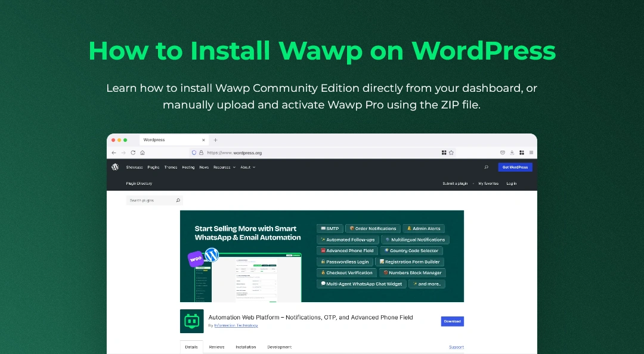Click the SMTP feature tag

point(330,228)
